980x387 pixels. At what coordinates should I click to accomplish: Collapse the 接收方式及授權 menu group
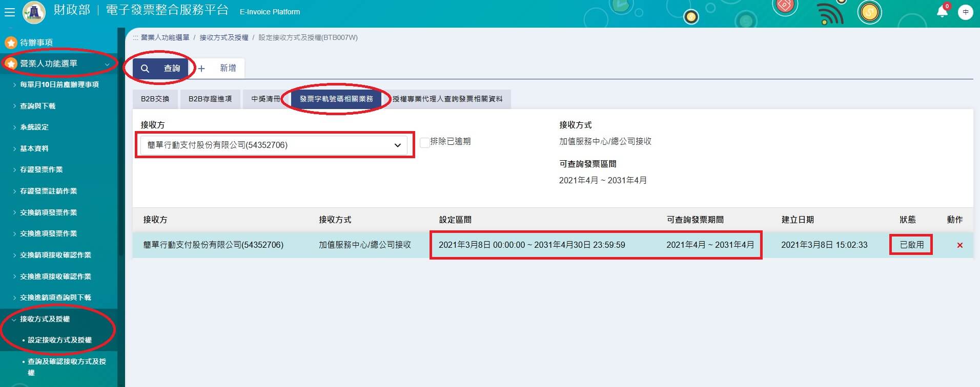(x=14, y=319)
